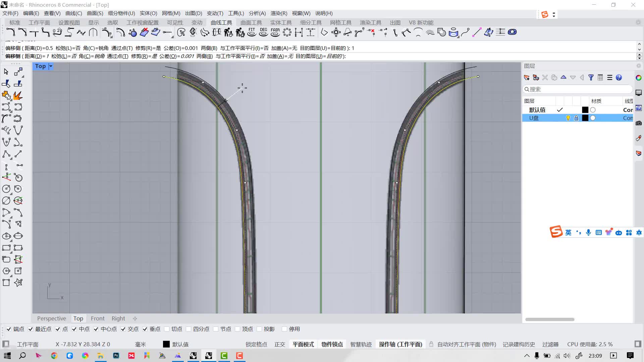This screenshot has height=362, width=644.
Task: Click the layers panel gear settings icon
Action: [x=639, y=66]
